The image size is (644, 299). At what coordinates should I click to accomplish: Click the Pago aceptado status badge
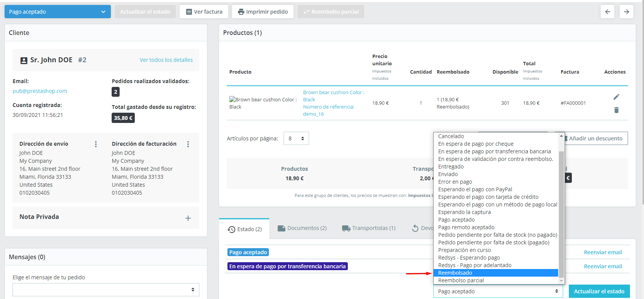point(248,252)
